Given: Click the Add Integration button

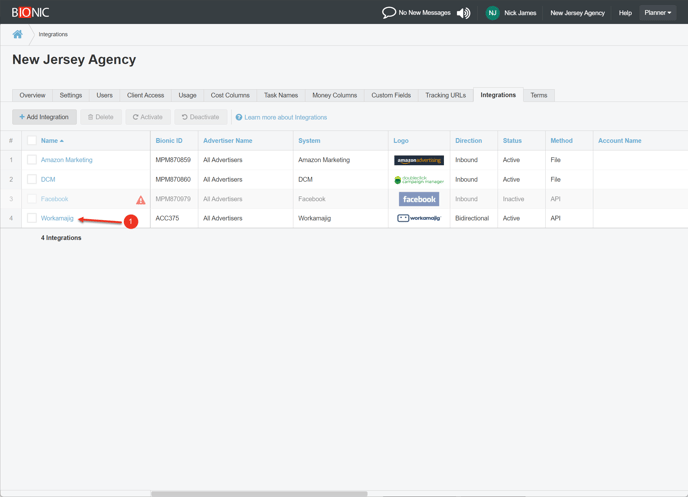Looking at the screenshot, I should 44,117.
